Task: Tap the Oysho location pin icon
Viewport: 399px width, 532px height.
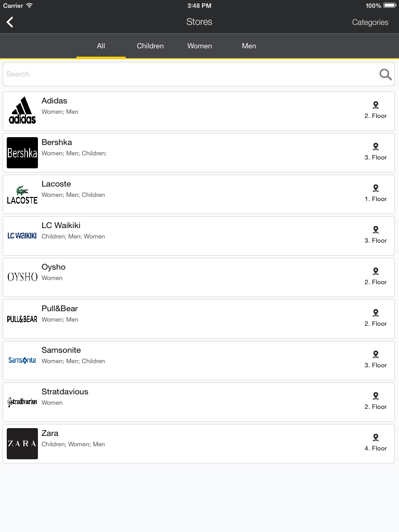Action: click(376, 271)
